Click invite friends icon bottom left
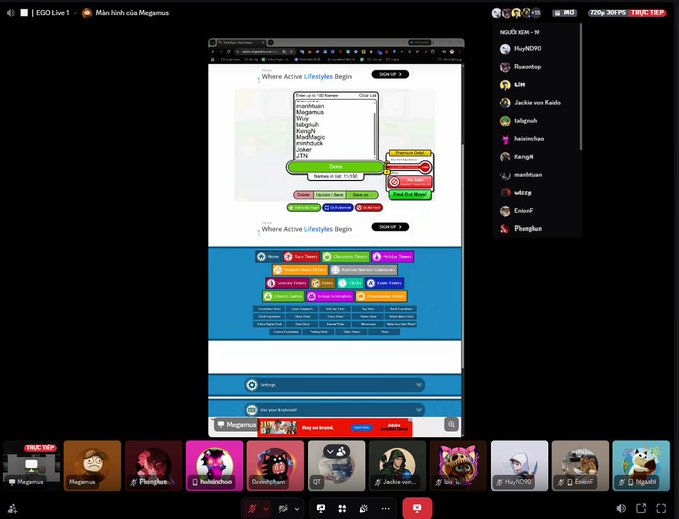Image resolution: width=679 pixels, height=519 pixels. [13, 509]
